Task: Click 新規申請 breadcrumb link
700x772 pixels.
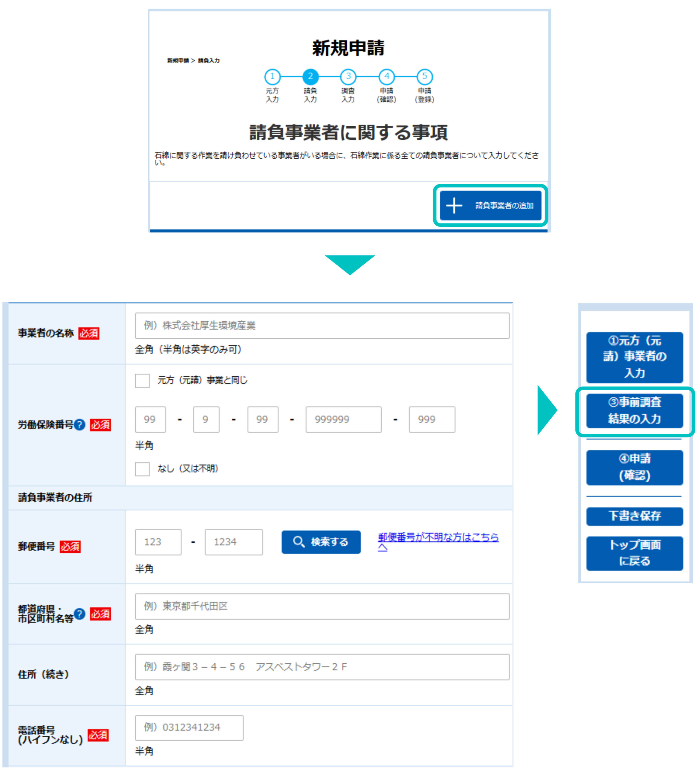Action: coord(178,61)
